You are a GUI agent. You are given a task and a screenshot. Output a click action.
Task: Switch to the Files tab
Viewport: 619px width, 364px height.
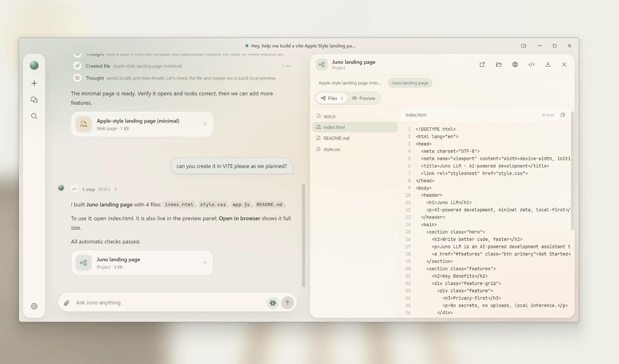(332, 98)
